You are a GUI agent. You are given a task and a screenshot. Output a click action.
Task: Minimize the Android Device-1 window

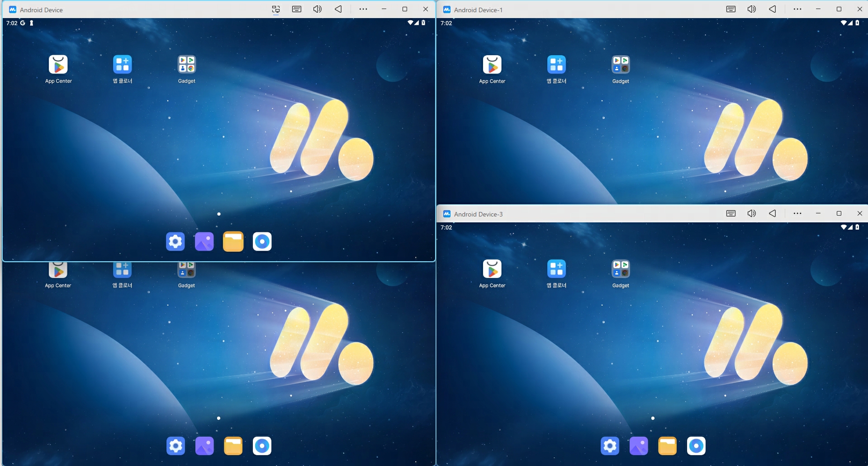(818, 9)
